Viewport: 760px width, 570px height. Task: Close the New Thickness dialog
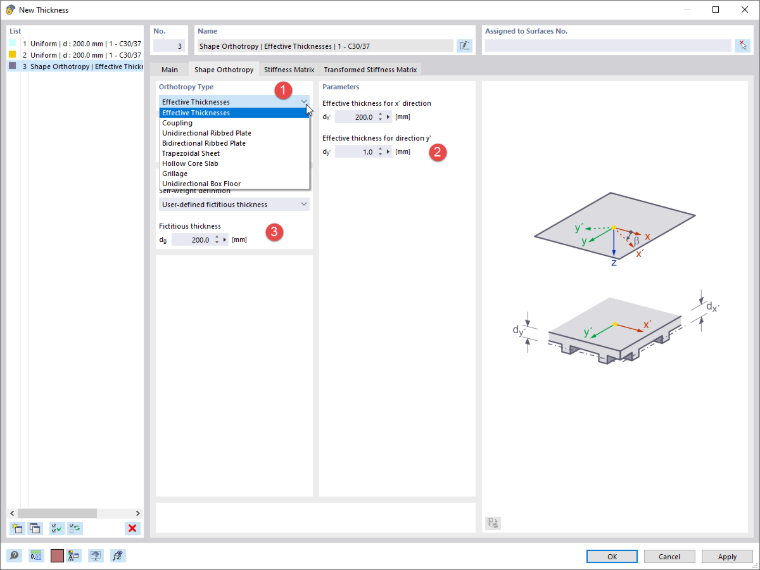[744, 10]
